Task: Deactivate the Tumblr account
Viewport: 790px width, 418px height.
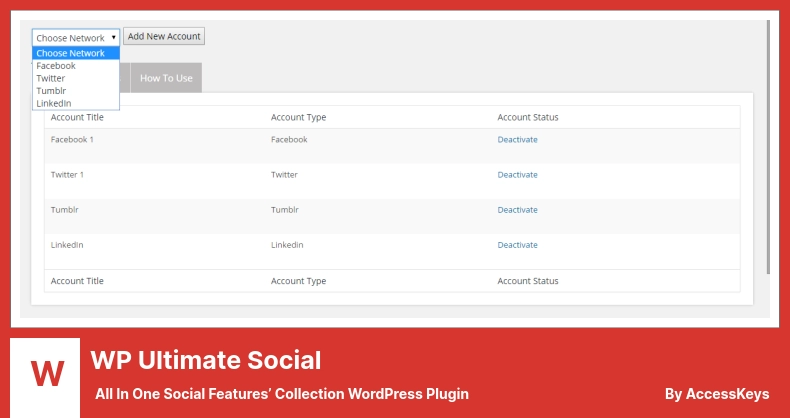Action: (517, 210)
